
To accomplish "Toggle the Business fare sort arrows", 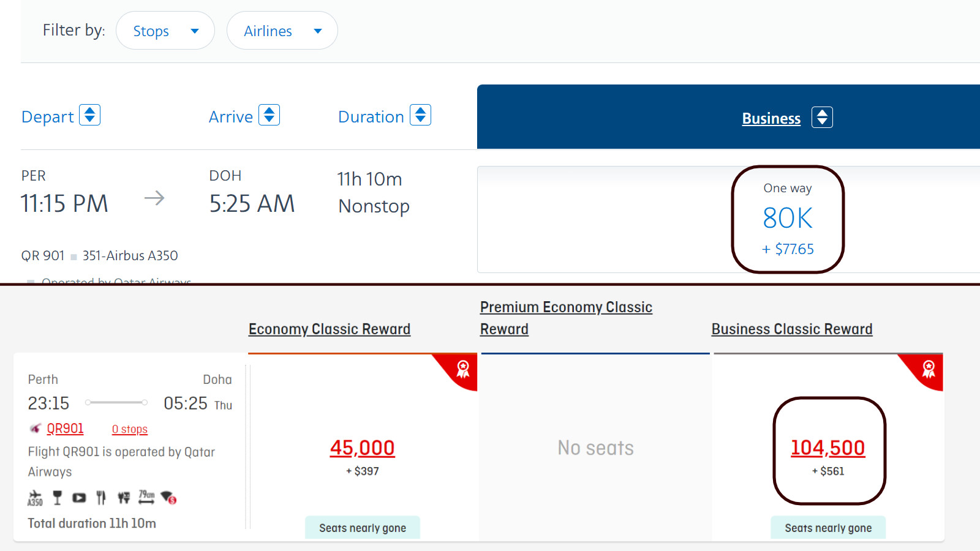I will click(822, 117).
